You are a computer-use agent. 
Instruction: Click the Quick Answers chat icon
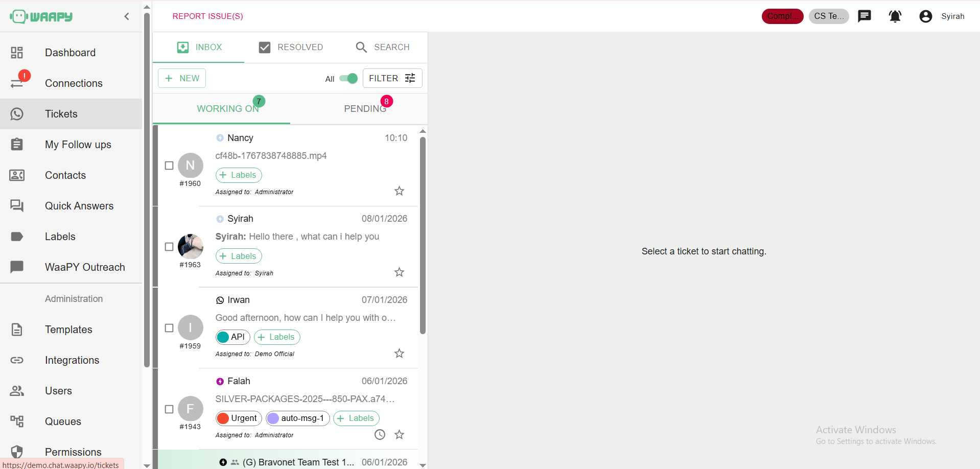[17, 206]
